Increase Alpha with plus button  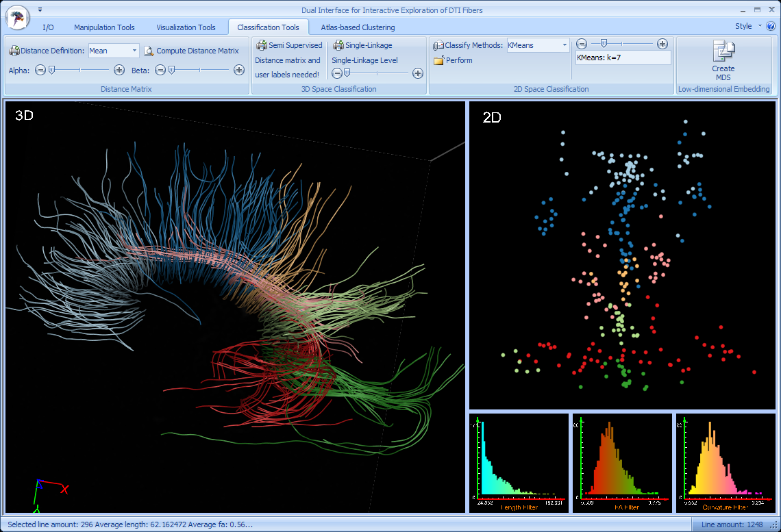pyautogui.click(x=119, y=70)
